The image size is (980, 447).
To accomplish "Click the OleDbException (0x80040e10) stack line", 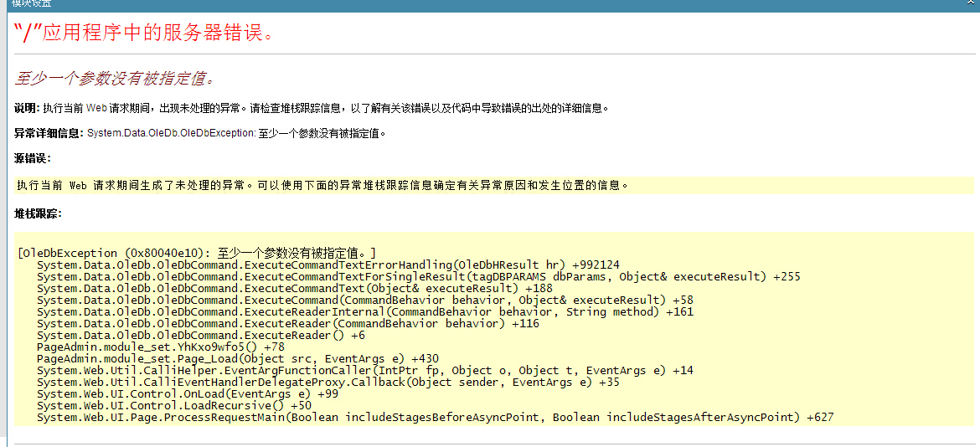I will 196,253.
